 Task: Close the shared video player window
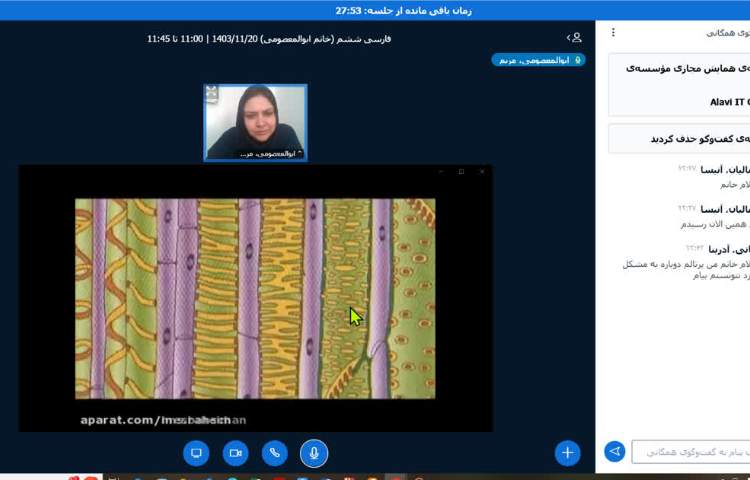[x=481, y=172]
